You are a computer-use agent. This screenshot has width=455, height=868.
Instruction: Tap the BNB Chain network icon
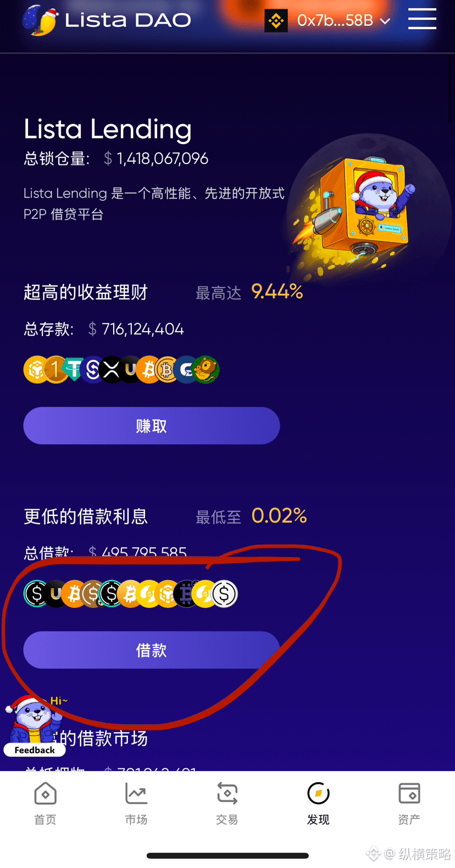(276, 21)
